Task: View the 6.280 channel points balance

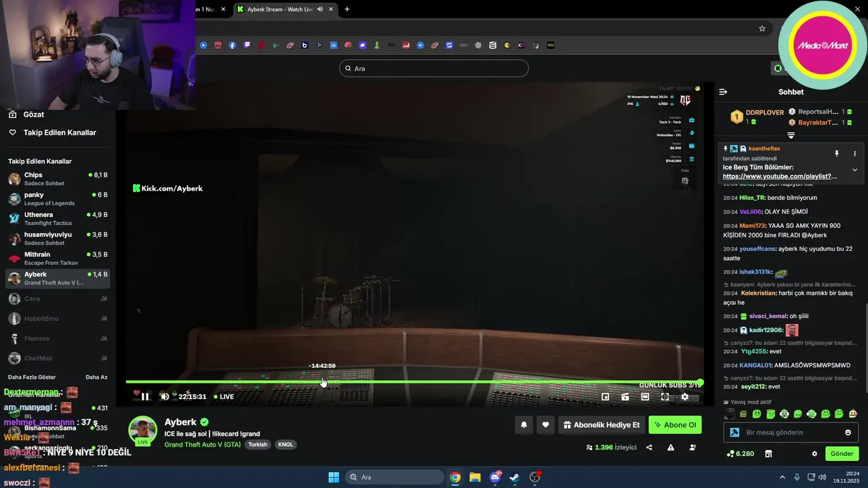Action: [740, 453]
